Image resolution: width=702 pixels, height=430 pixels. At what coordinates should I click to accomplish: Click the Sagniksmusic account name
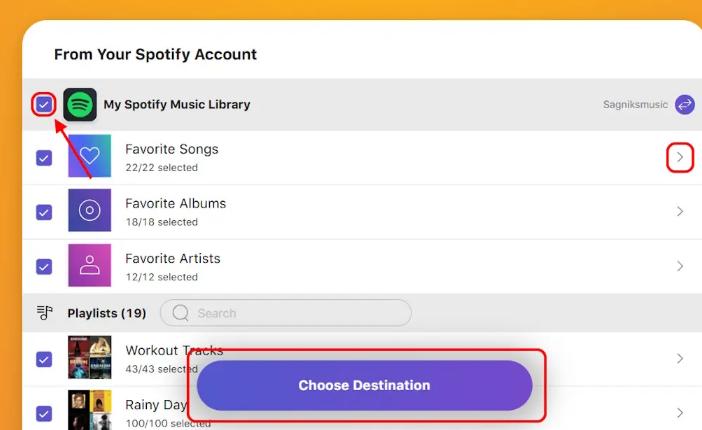634,104
